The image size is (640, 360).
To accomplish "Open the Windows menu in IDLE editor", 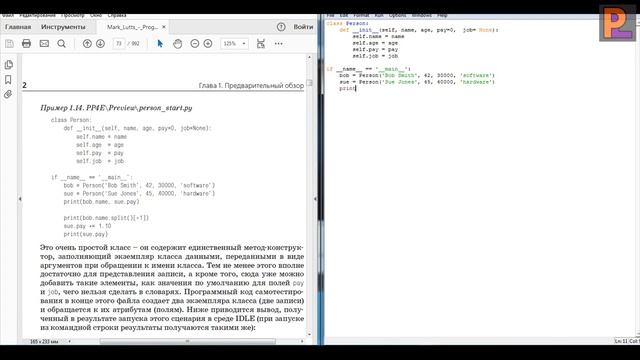I will (422, 16).
